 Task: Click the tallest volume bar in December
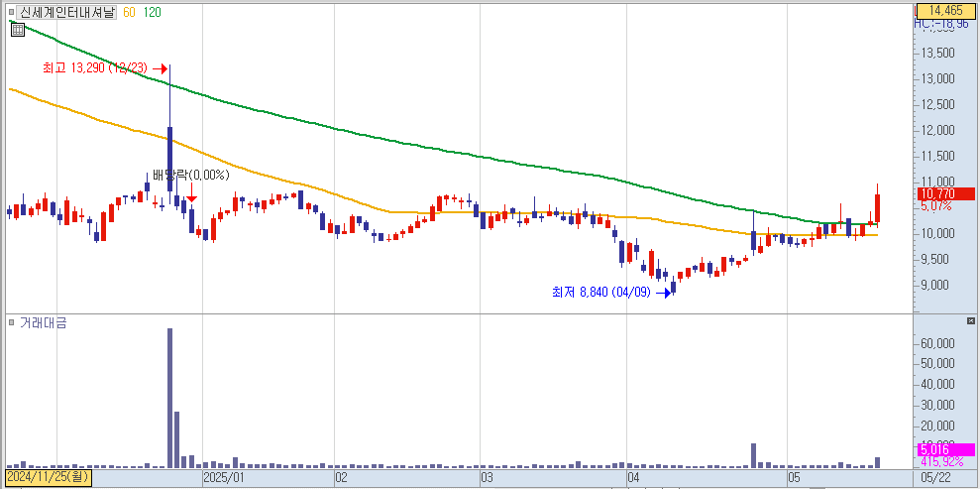click(169, 397)
